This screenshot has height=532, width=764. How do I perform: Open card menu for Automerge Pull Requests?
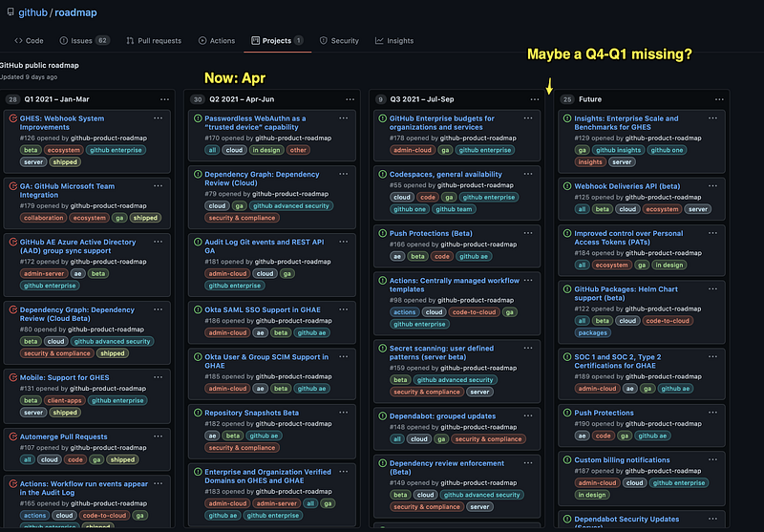(x=158, y=436)
